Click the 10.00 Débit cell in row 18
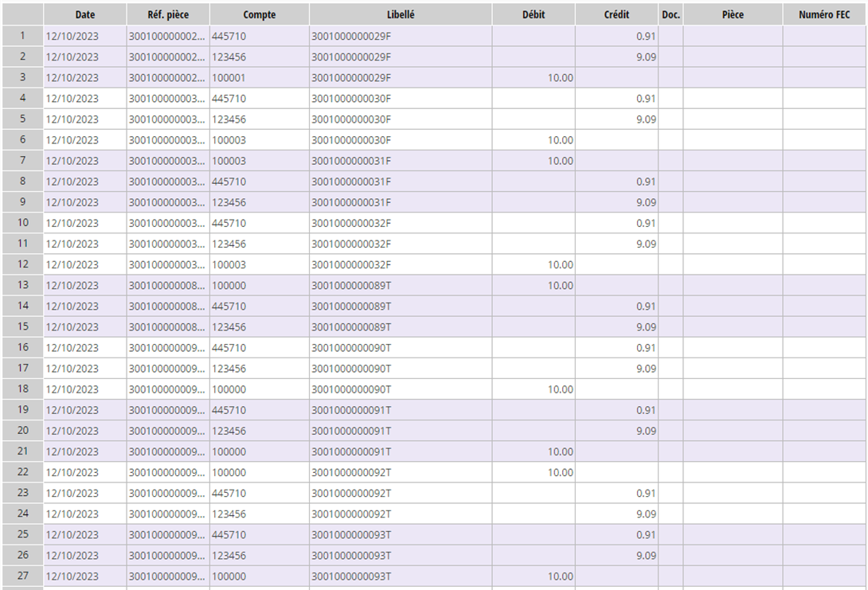The width and height of the screenshot is (868, 590). click(x=533, y=389)
